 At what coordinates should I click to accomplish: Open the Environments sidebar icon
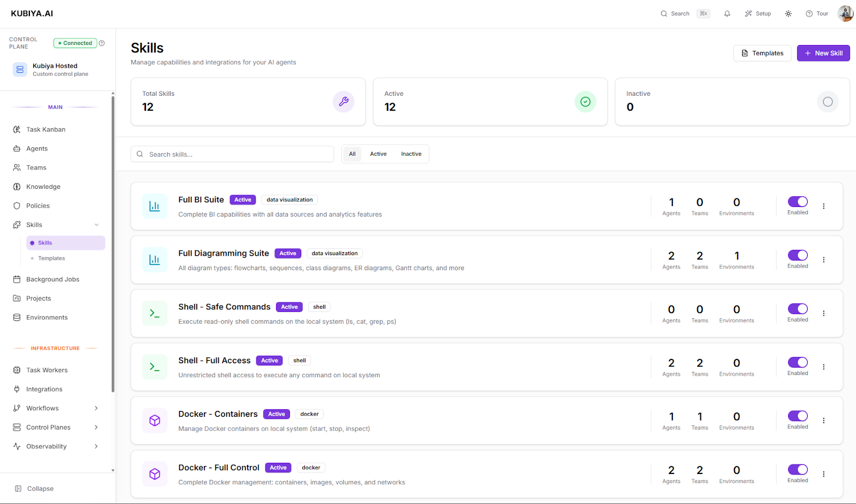[x=18, y=317]
